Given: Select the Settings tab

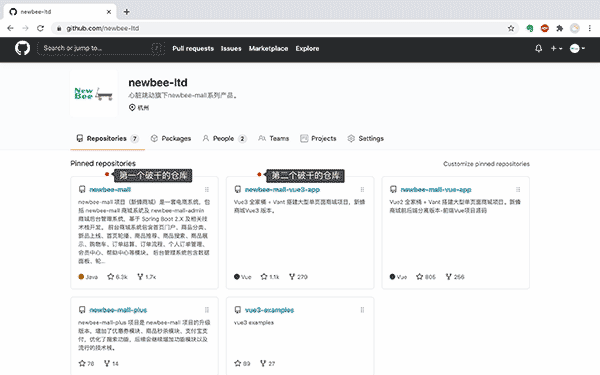Looking at the screenshot, I should coord(365,139).
